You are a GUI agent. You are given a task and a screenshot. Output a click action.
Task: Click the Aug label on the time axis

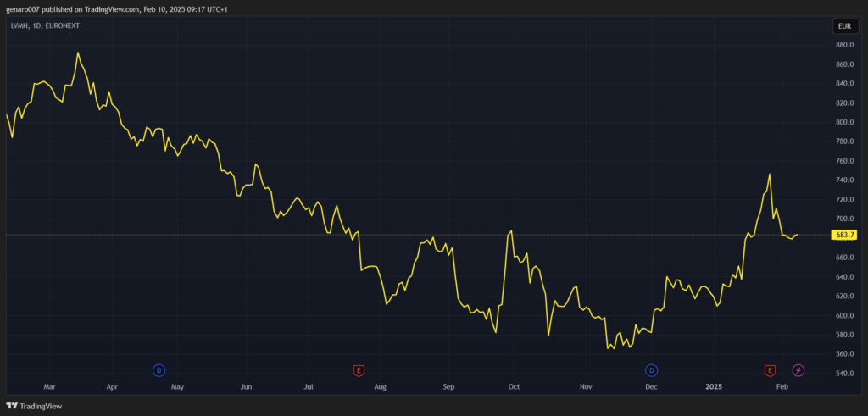pyautogui.click(x=380, y=386)
